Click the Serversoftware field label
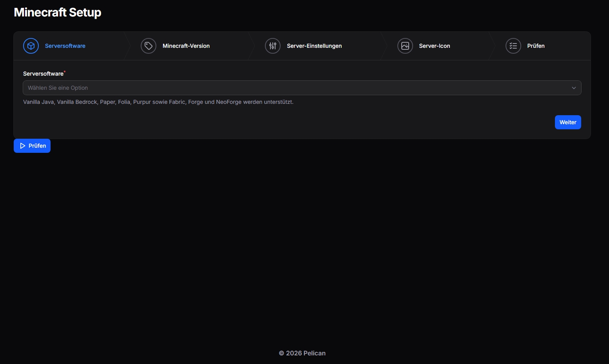 click(x=43, y=74)
